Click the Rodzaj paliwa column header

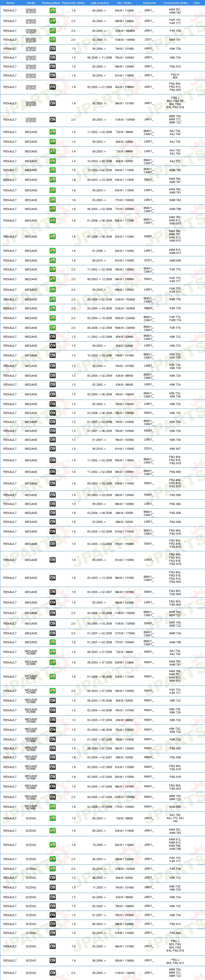[x=51, y=3]
